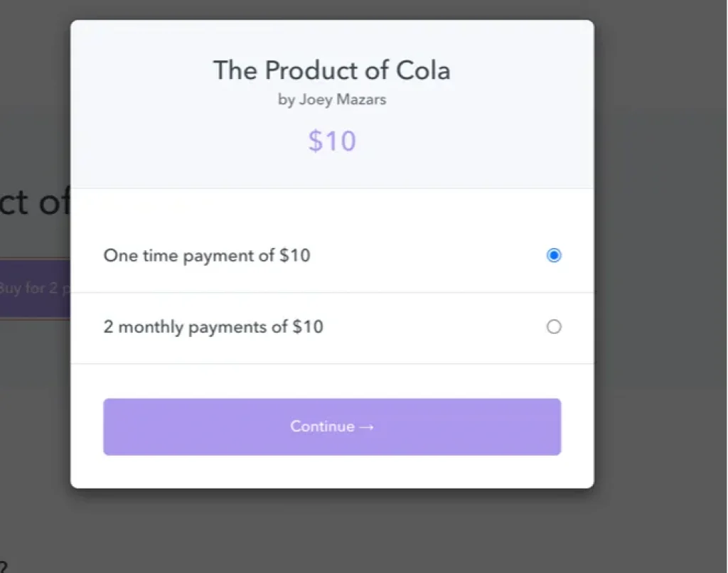Click the "One time payment of $10" label
The height and width of the screenshot is (573, 728).
(207, 255)
